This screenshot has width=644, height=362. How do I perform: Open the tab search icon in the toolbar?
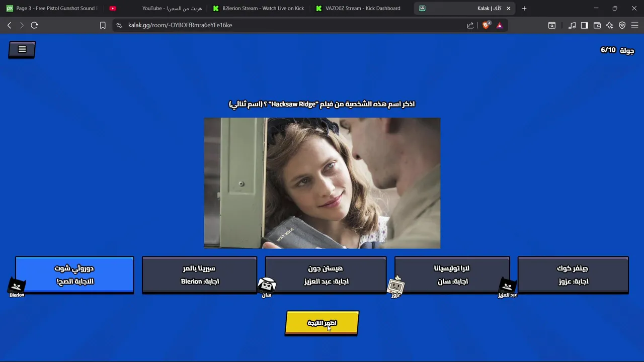552,25
